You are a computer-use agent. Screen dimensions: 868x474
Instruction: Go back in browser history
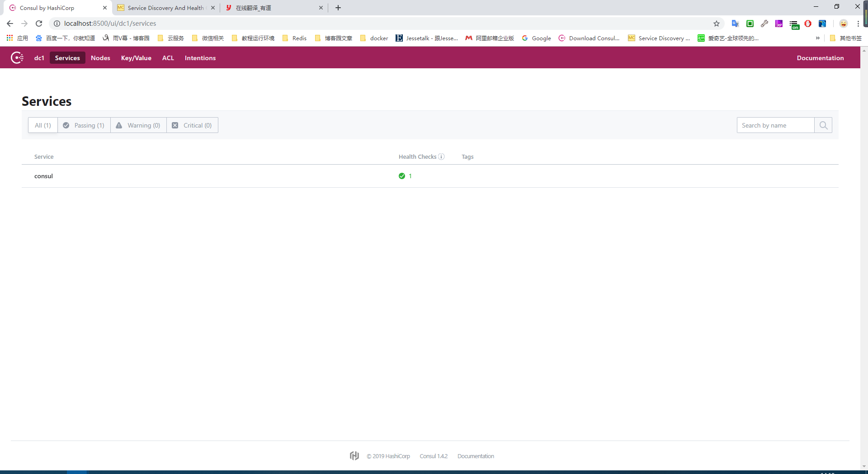[x=10, y=24]
